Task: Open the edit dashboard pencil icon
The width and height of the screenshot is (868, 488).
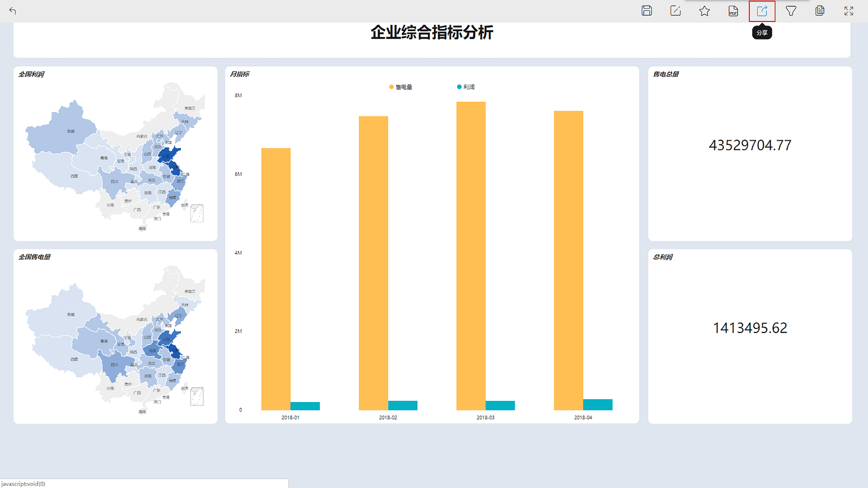Action: (675, 11)
